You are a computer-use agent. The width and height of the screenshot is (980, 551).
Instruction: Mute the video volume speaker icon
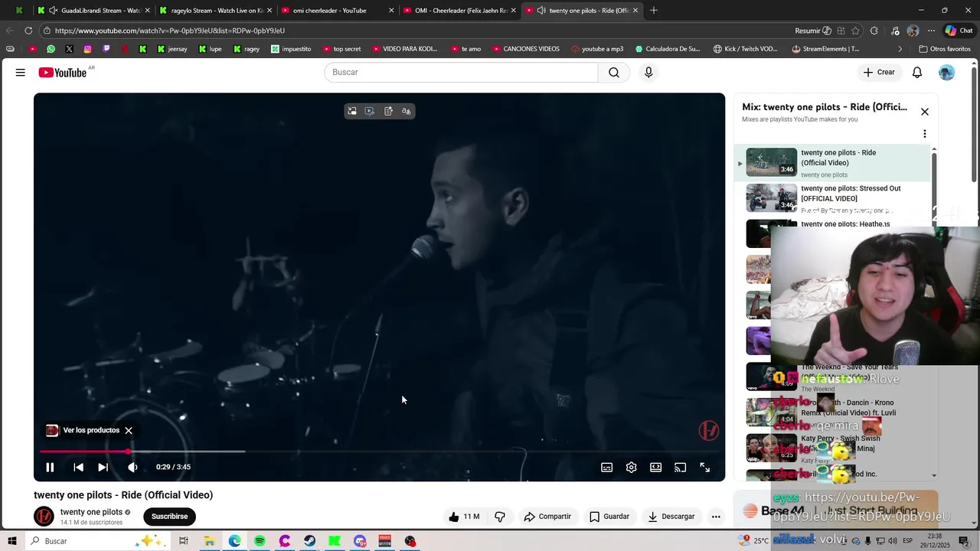pyautogui.click(x=132, y=467)
